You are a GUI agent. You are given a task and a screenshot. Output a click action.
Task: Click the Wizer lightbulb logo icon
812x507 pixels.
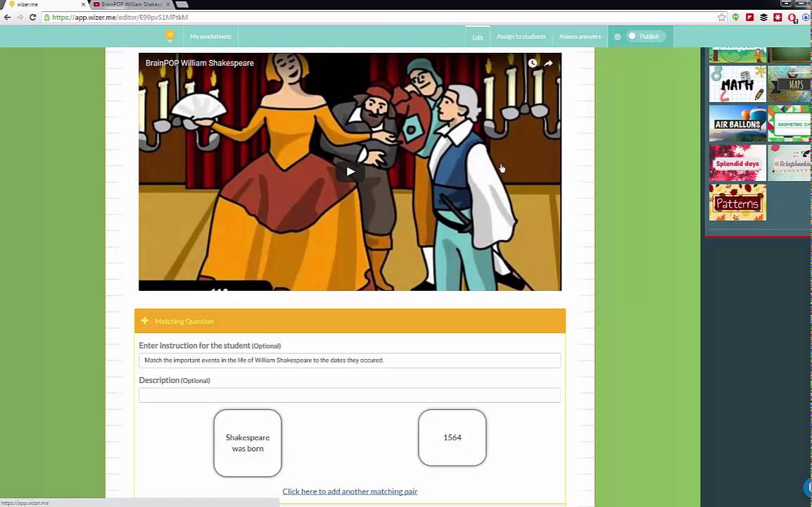170,37
